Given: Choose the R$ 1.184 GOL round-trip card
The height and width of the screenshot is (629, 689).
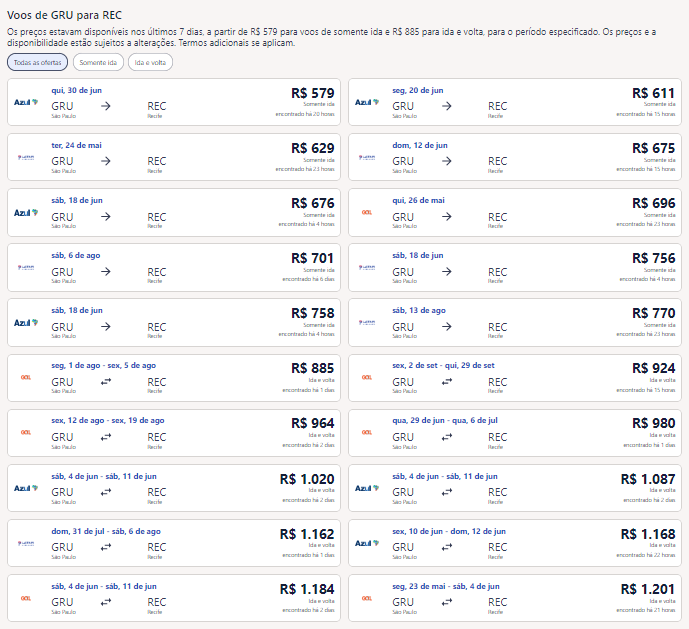Looking at the screenshot, I should [x=174, y=598].
